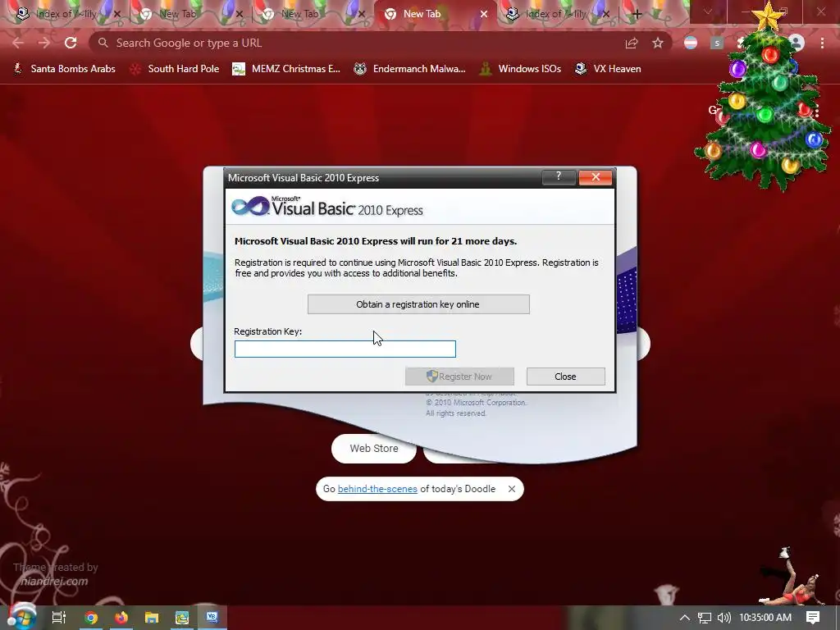Open the Endermanch Malwa... bookmark
Viewport: 840px width, 630px height.
410,69
